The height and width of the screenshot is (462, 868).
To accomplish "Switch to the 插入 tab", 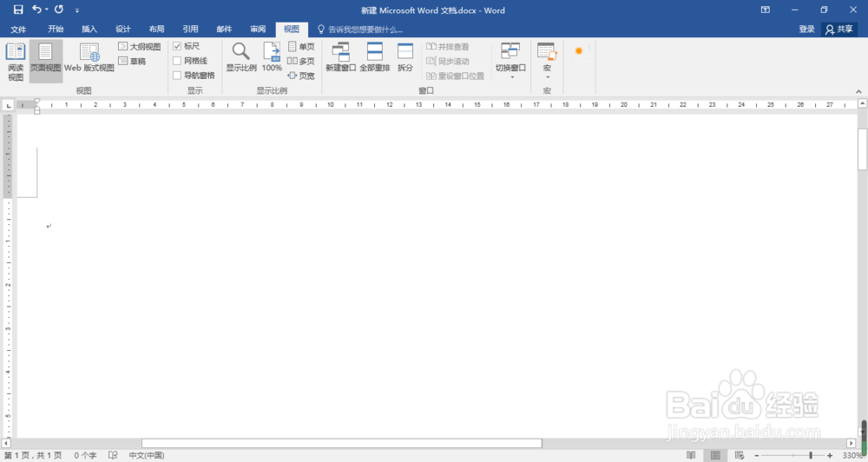I will coord(89,29).
